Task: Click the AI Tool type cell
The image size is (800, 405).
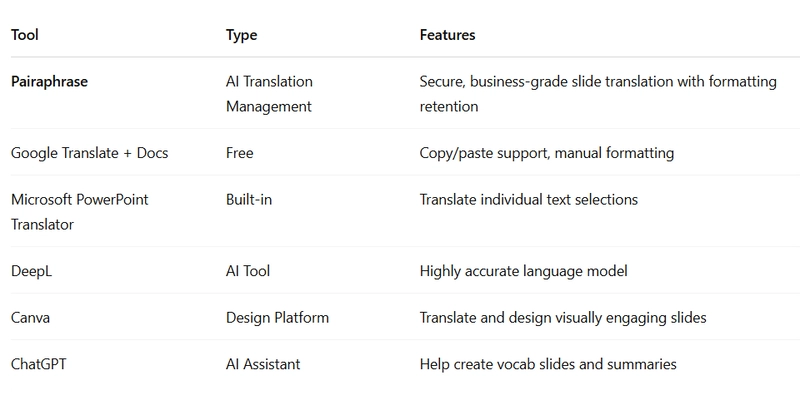Action: pyautogui.click(x=248, y=271)
